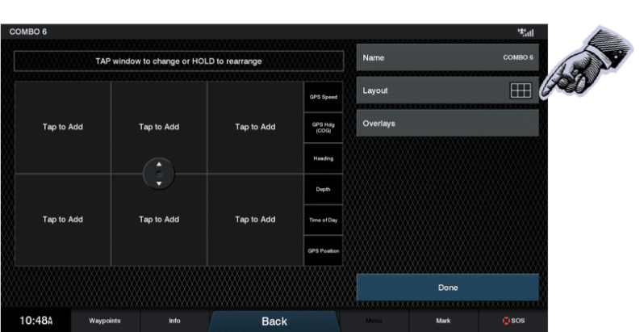Select the GPS Position overlay cell
Image resolution: width=644 pixels, height=332 pixels.
pyautogui.click(x=324, y=250)
